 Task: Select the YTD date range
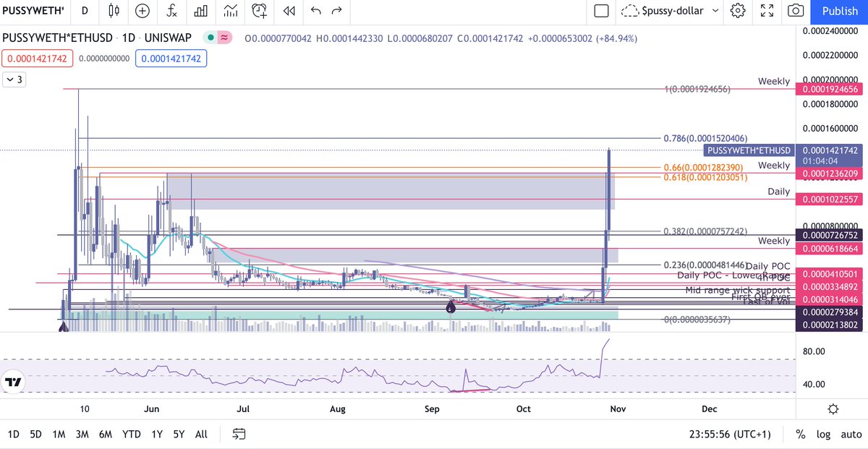tap(131, 435)
